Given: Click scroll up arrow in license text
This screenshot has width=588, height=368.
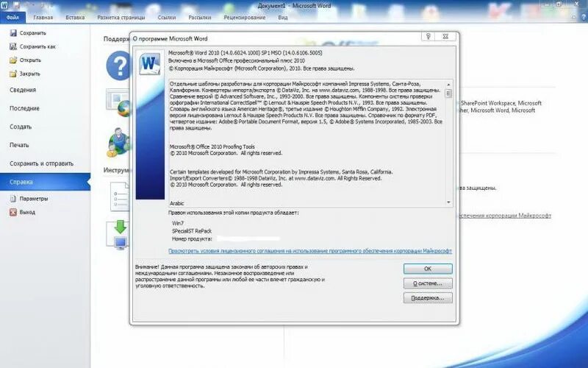Looking at the screenshot, I should [448, 85].
